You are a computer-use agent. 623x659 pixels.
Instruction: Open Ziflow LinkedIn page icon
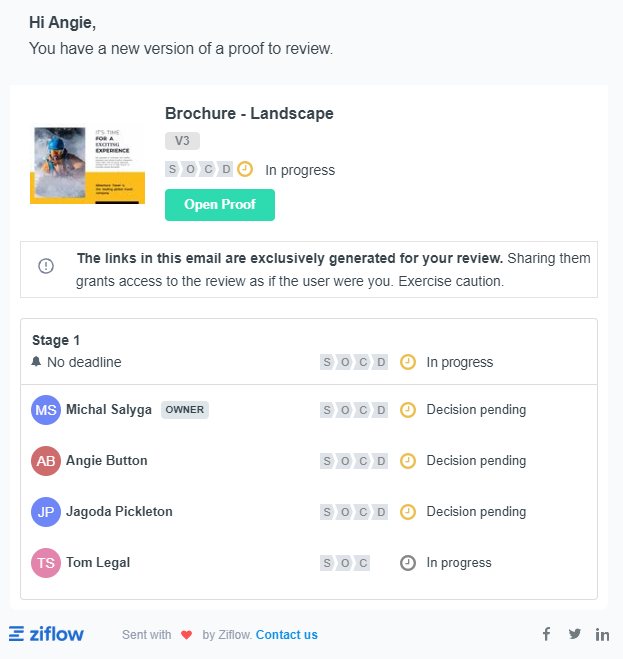click(602, 634)
